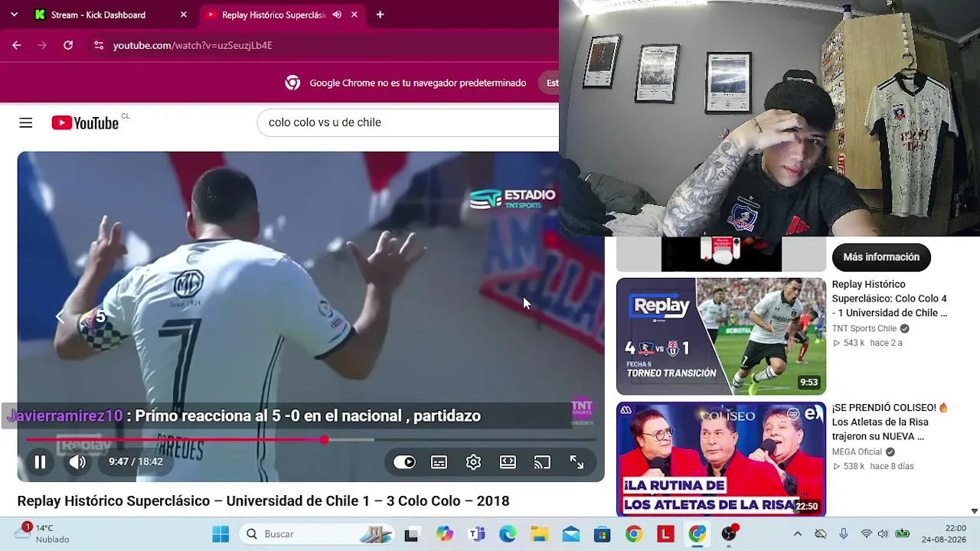
Task: Click the taskbar Buscar search box
Action: pos(315,534)
